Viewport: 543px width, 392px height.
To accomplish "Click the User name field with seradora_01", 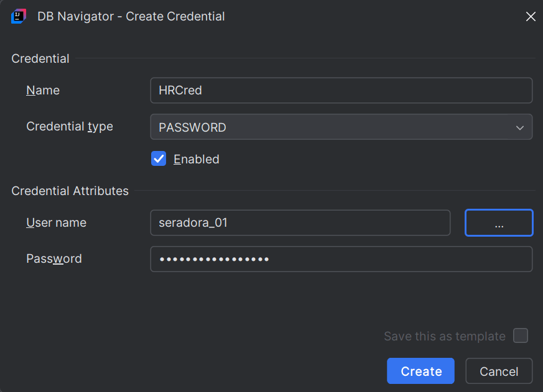I will point(300,222).
